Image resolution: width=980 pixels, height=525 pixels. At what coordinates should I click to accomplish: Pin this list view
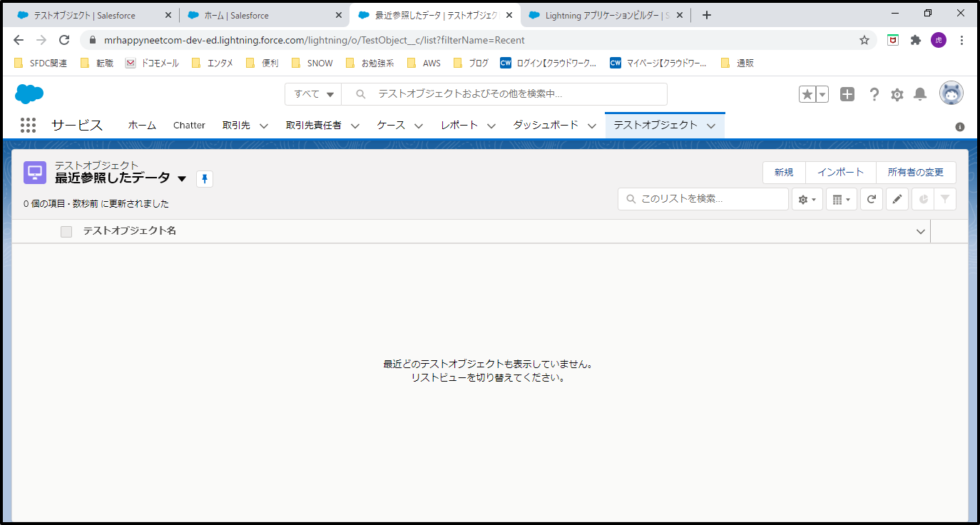[205, 179]
